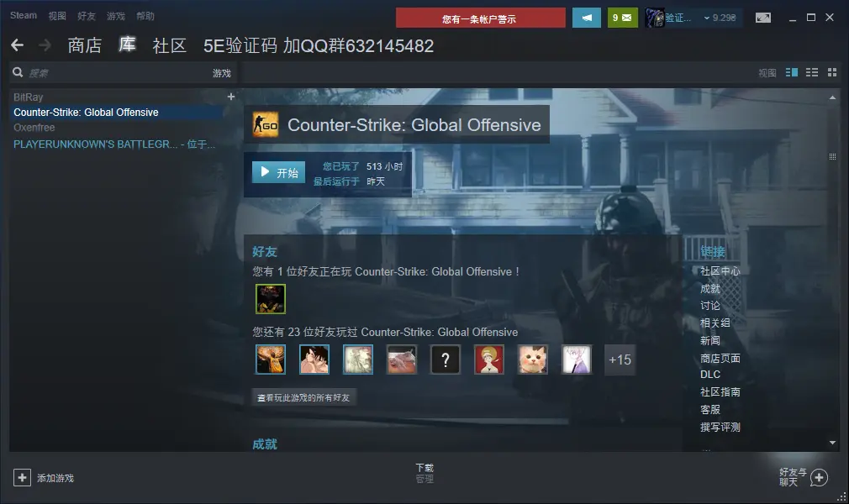Click the plus icon beside BitRay
849x504 pixels.
pyautogui.click(x=231, y=97)
